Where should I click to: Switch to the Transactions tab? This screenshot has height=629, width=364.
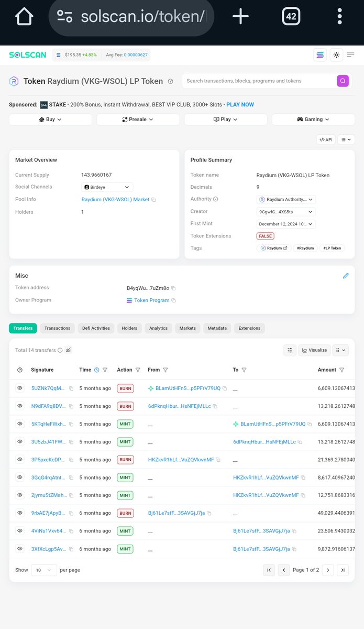point(58,328)
